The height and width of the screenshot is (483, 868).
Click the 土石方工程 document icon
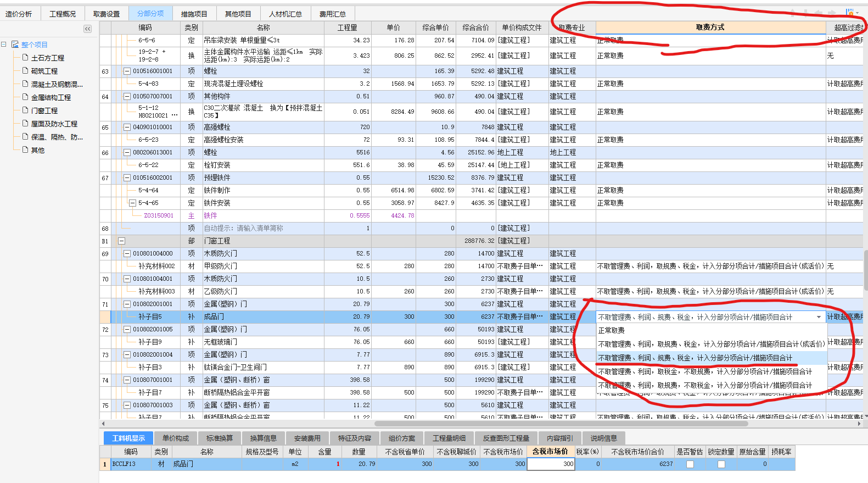[x=25, y=58]
